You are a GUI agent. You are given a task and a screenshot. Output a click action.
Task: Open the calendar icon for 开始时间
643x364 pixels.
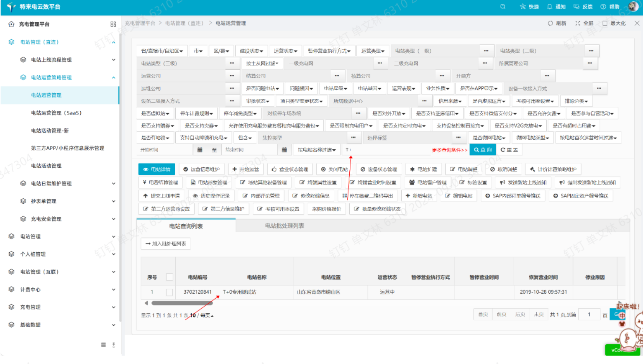point(200,150)
